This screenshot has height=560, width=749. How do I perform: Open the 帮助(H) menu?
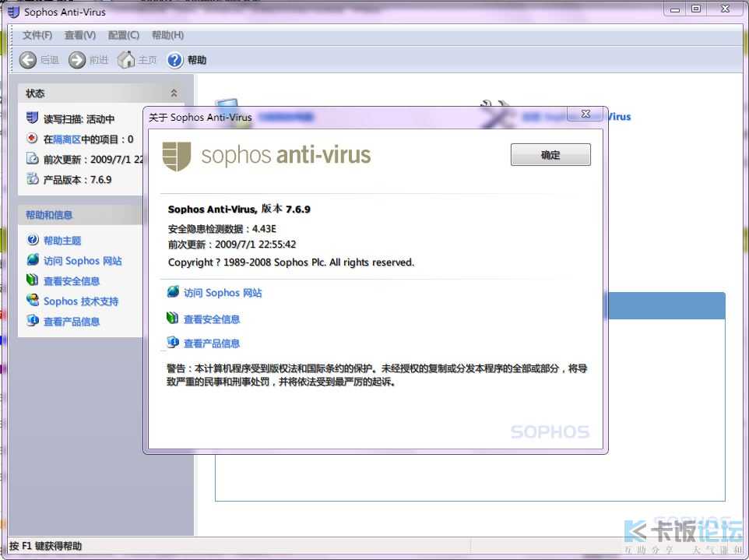click(x=167, y=35)
